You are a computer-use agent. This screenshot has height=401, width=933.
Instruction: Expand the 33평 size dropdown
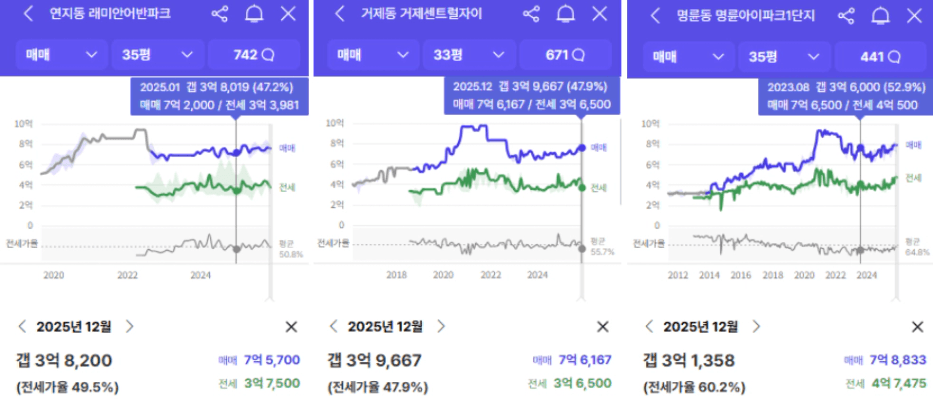coord(468,56)
